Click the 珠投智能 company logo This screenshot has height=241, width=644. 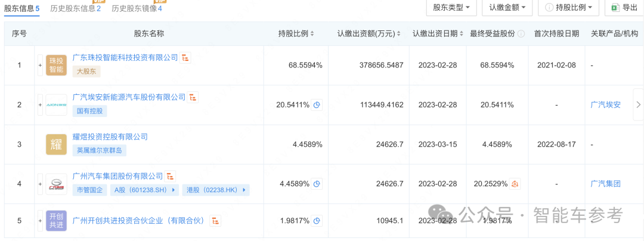pos(56,65)
